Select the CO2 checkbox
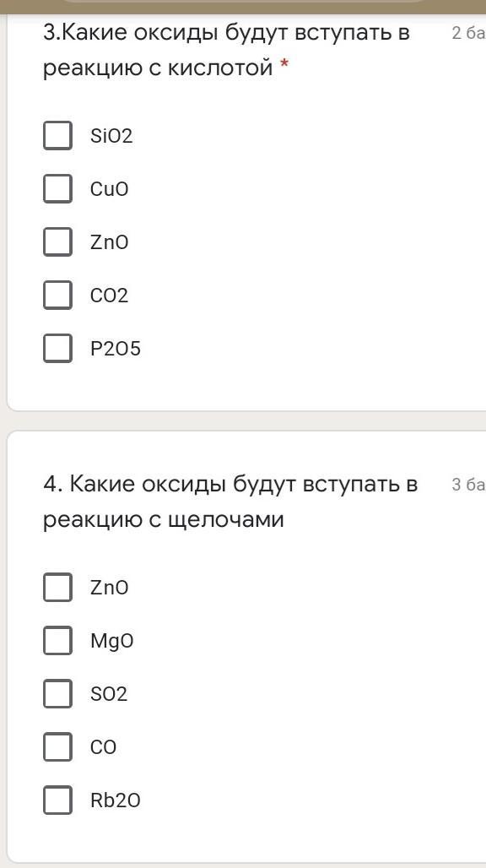This screenshot has height=868, width=486. (57, 295)
